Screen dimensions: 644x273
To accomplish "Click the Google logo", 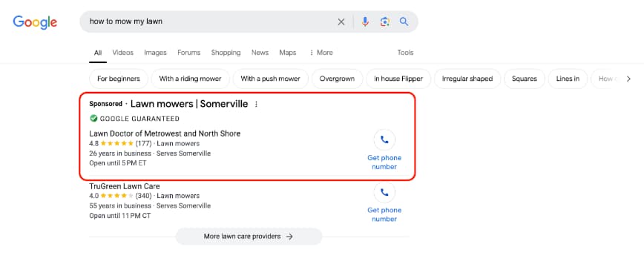I will pyautogui.click(x=35, y=22).
